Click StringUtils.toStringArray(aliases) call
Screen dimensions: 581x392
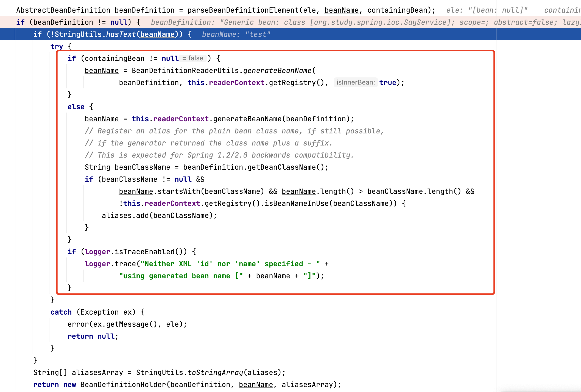point(209,373)
